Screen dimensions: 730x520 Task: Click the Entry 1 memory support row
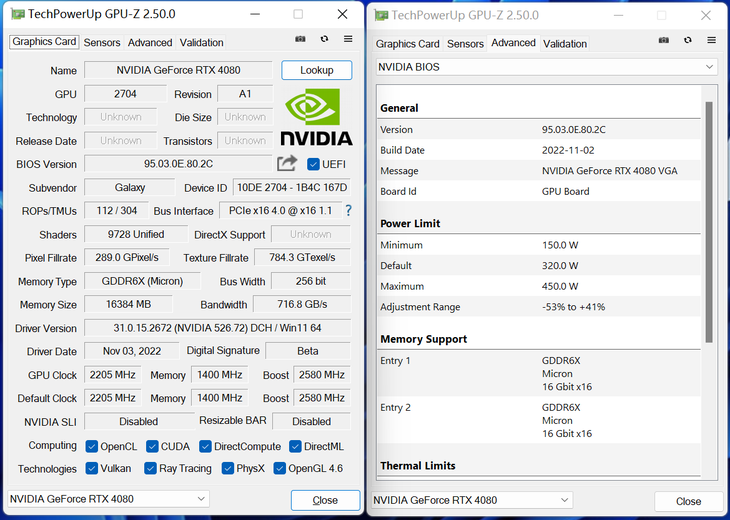click(539, 374)
